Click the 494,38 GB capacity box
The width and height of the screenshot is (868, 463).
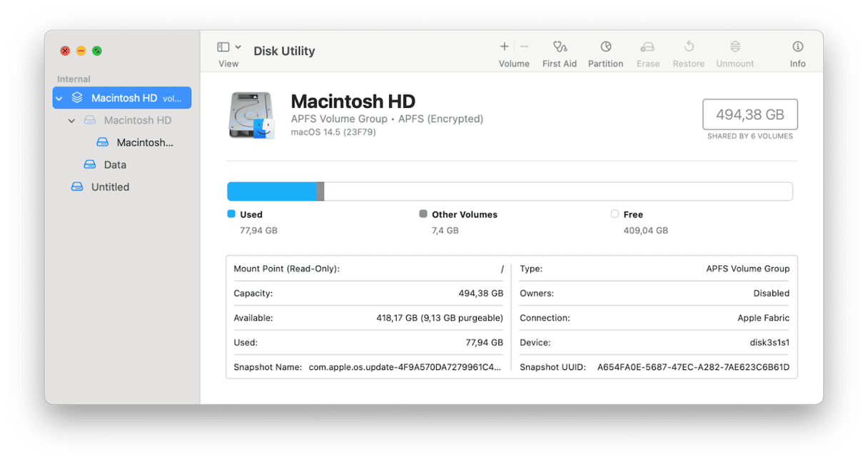click(750, 114)
